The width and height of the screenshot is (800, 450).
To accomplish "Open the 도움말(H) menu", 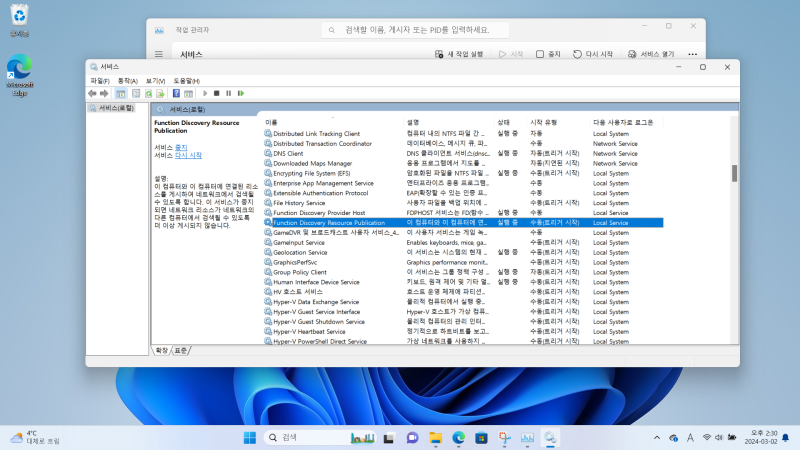I will [186, 81].
